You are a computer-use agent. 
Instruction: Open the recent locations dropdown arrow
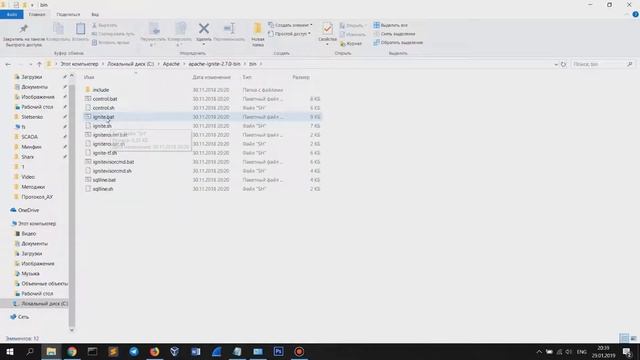tap(30, 64)
